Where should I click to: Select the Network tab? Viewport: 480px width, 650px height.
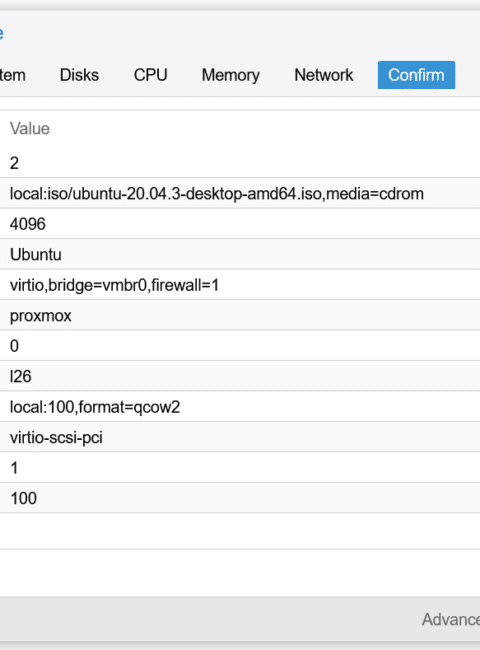323,75
